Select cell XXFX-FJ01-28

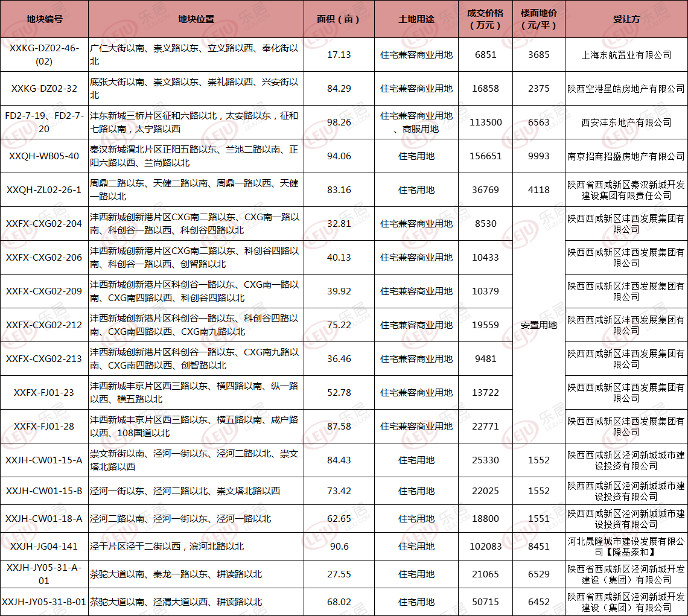(x=44, y=427)
